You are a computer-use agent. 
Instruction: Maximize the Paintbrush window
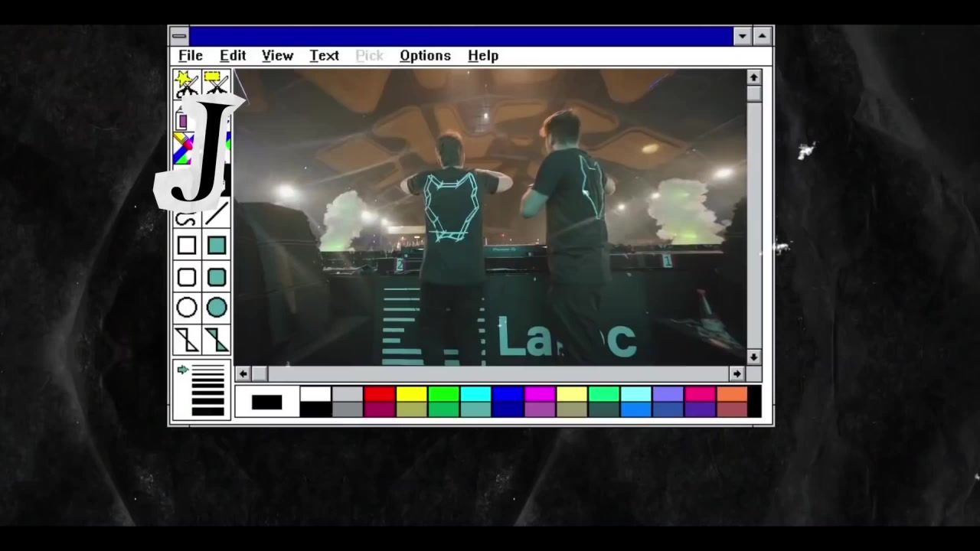[762, 36]
